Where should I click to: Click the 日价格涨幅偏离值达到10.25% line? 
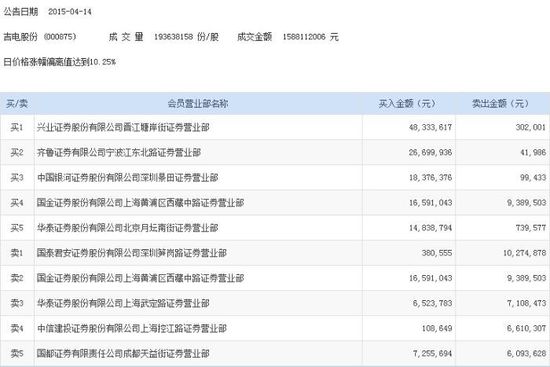pyautogui.click(x=60, y=62)
